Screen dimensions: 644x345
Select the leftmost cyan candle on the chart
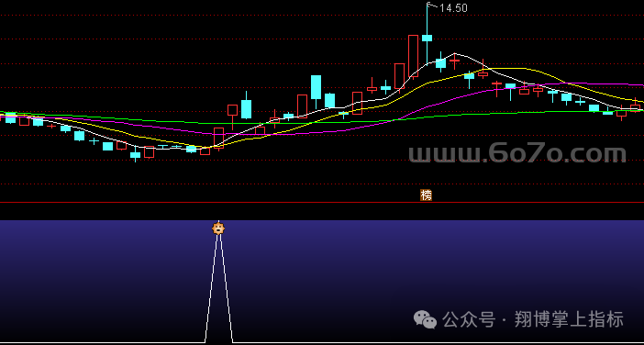pyautogui.click(x=10, y=117)
